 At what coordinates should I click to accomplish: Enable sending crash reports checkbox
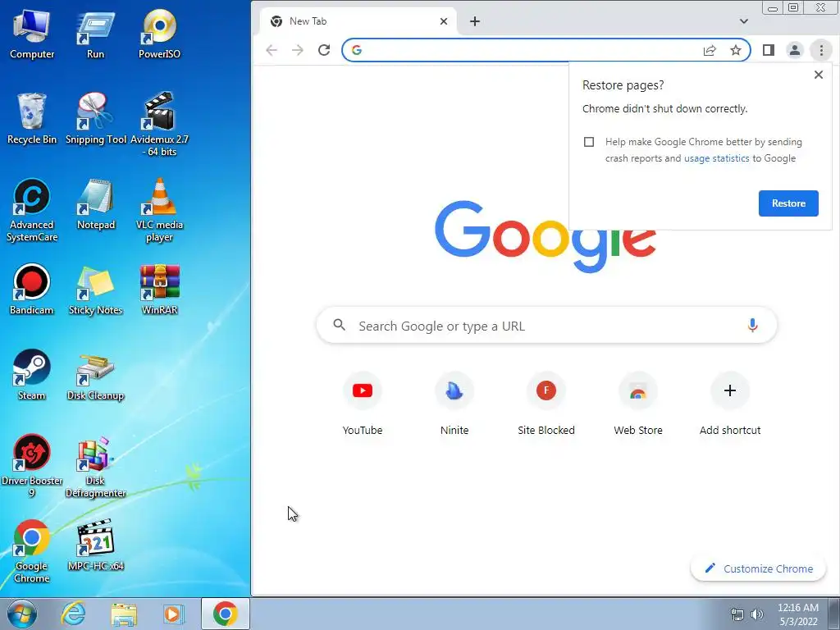pyautogui.click(x=589, y=142)
